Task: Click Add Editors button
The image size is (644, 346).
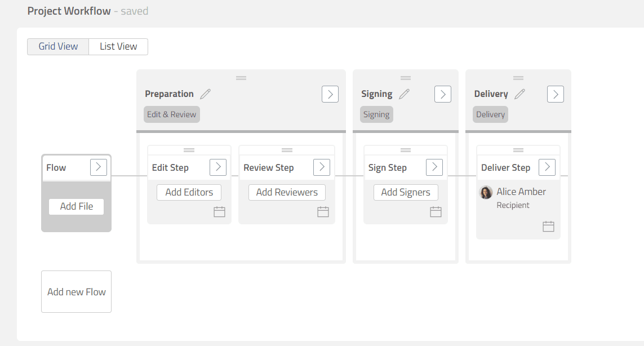Action: 189,192
